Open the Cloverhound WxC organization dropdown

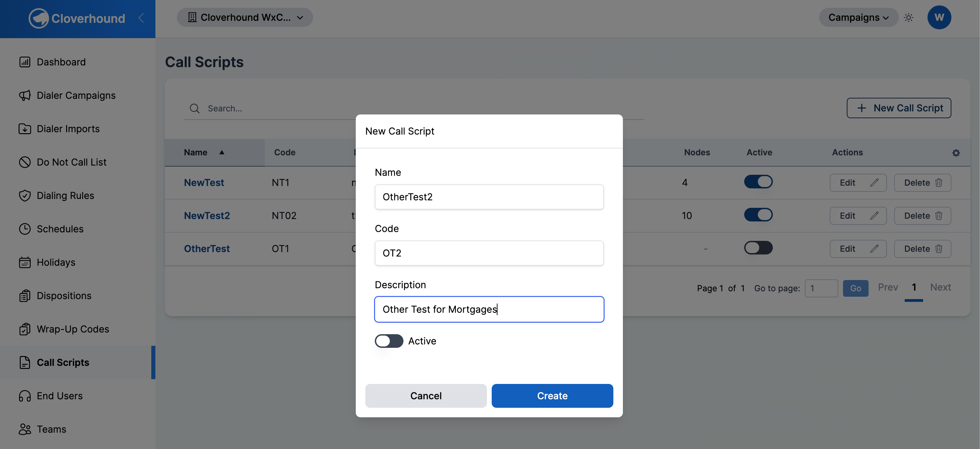[x=245, y=17]
